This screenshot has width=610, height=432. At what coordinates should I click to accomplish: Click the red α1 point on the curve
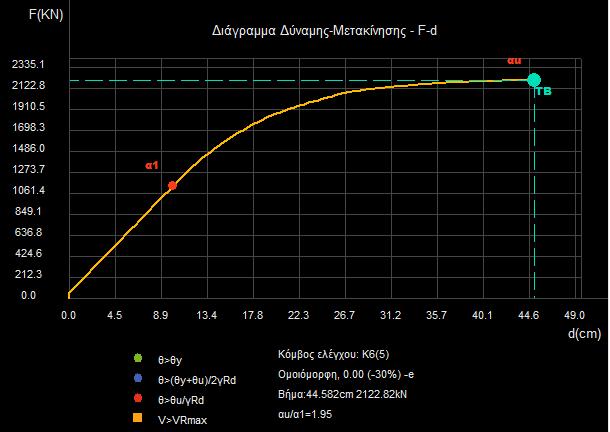pos(172,186)
